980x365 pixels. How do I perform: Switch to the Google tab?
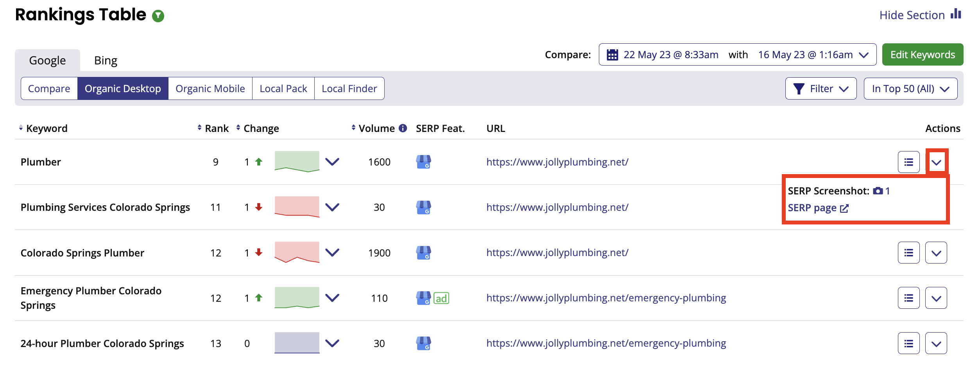(x=47, y=61)
